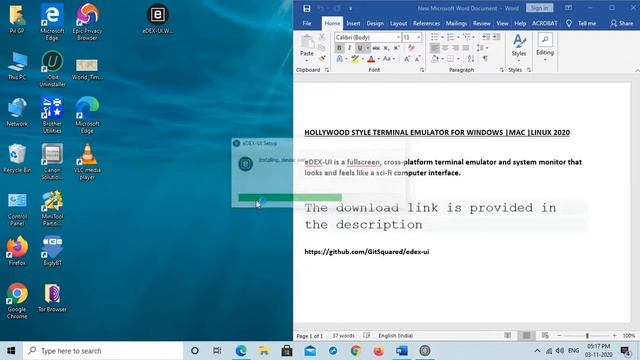
Task: Toggle Align Right in the Paragraph group
Action: 455,48
